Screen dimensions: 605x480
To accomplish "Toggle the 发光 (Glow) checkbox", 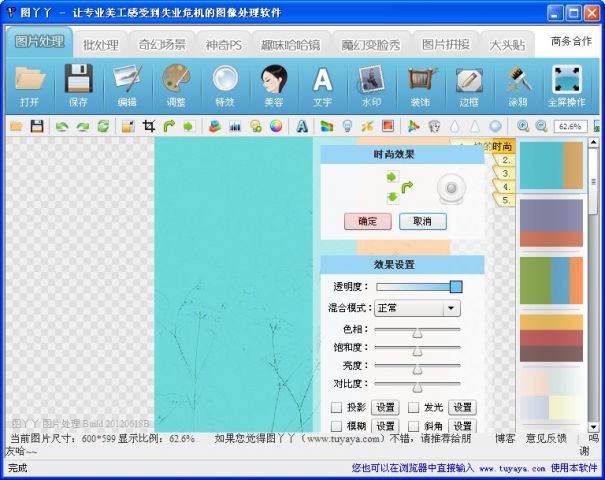I will click(413, 408).
